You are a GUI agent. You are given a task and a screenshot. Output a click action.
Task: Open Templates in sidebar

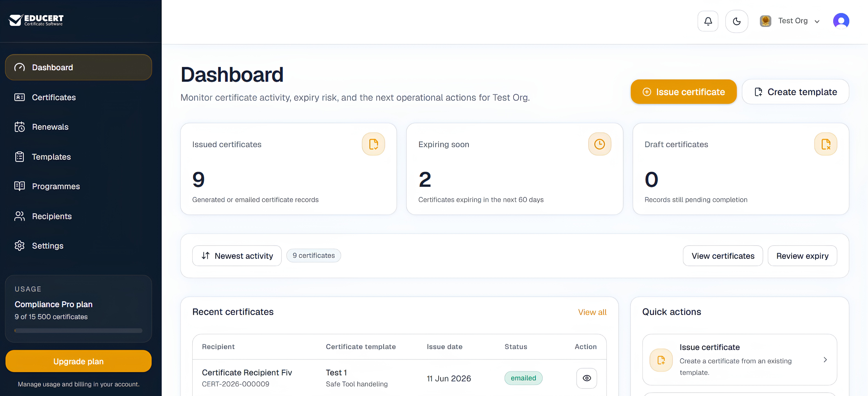click(78, 157)
